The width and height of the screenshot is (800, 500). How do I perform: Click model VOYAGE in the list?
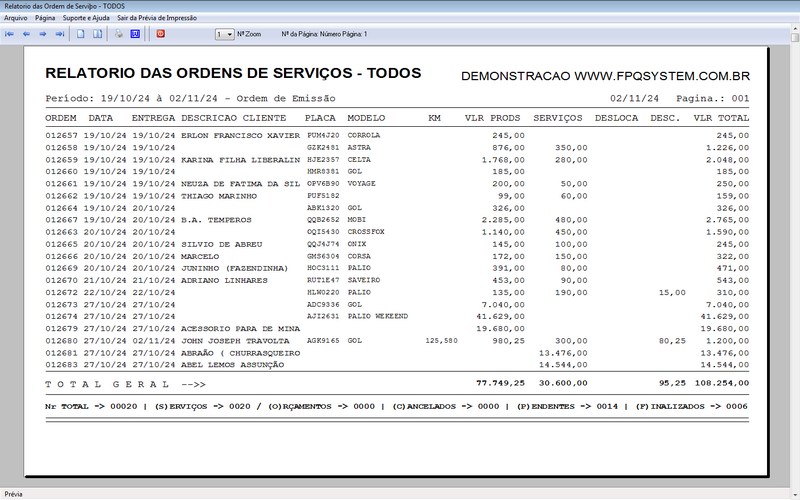click(361, 184)
